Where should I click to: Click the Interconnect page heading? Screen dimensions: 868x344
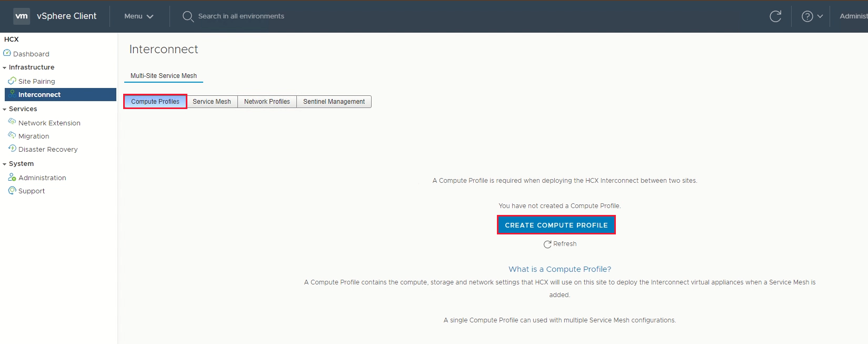coord(164,49)
